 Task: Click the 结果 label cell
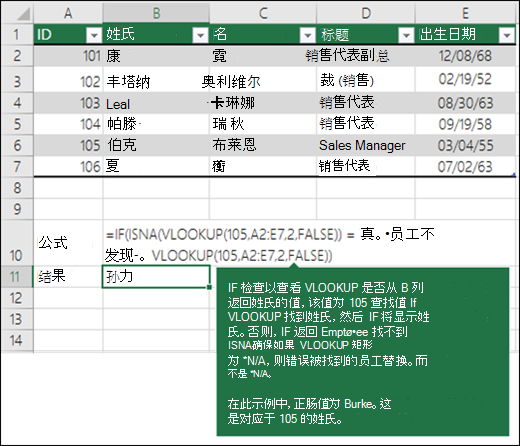point(68,277)
